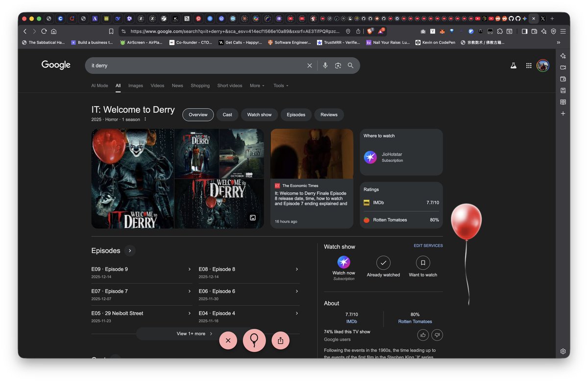
Task: Open Search Labs flask icon
Action: [x=514, y=66]
